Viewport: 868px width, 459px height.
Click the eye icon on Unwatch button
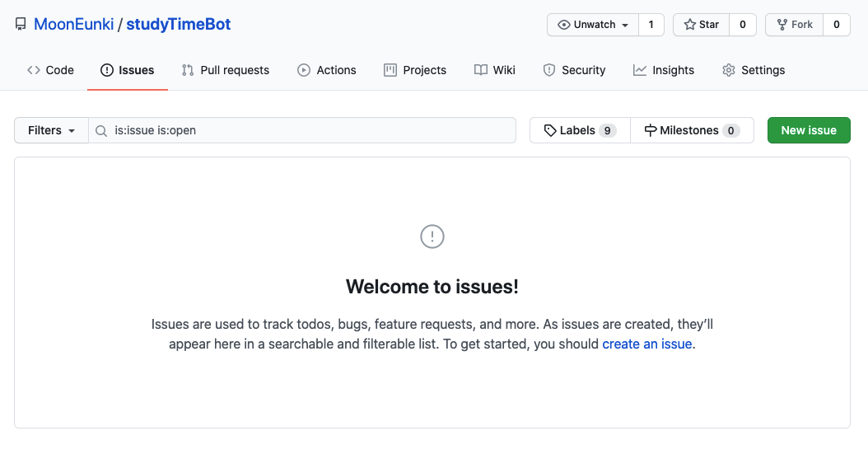(563, 25)
